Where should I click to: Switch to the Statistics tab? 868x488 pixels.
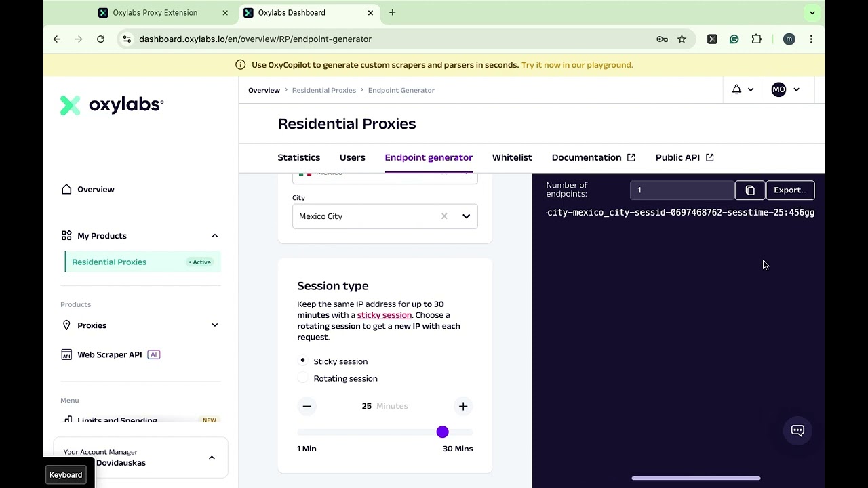pos(298,157)
